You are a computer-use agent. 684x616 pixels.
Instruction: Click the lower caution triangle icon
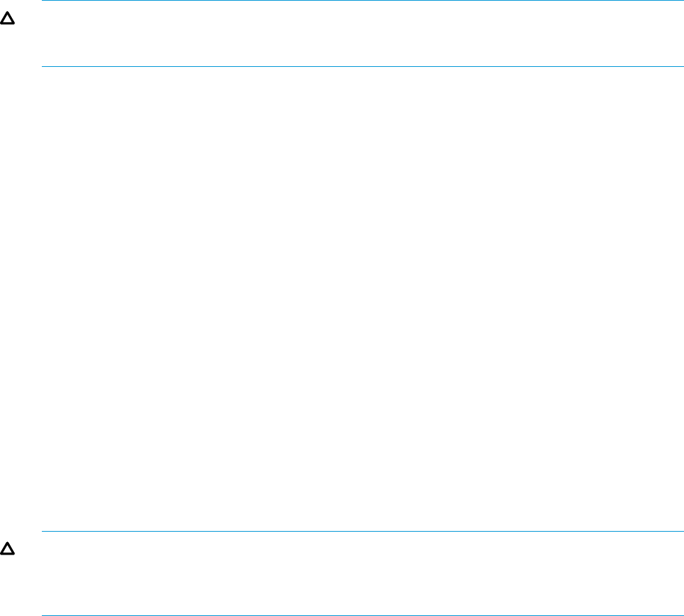tap(8, 548)
